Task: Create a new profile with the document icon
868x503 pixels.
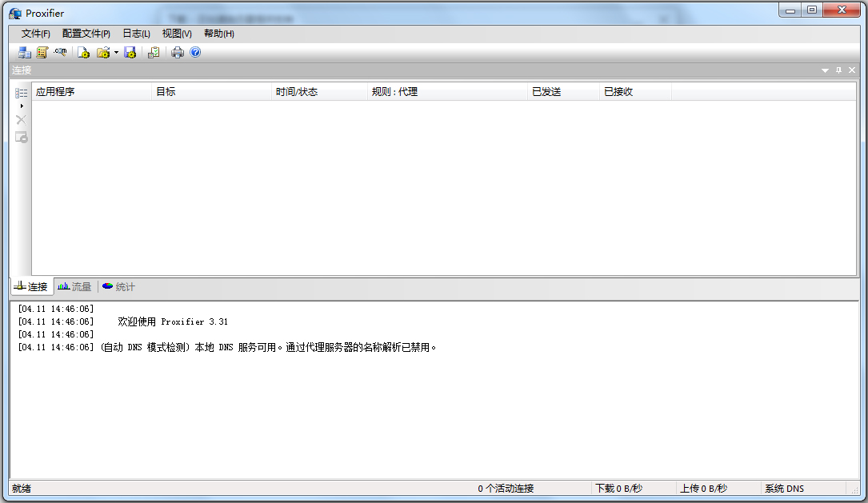Action: tap(83, 52)
